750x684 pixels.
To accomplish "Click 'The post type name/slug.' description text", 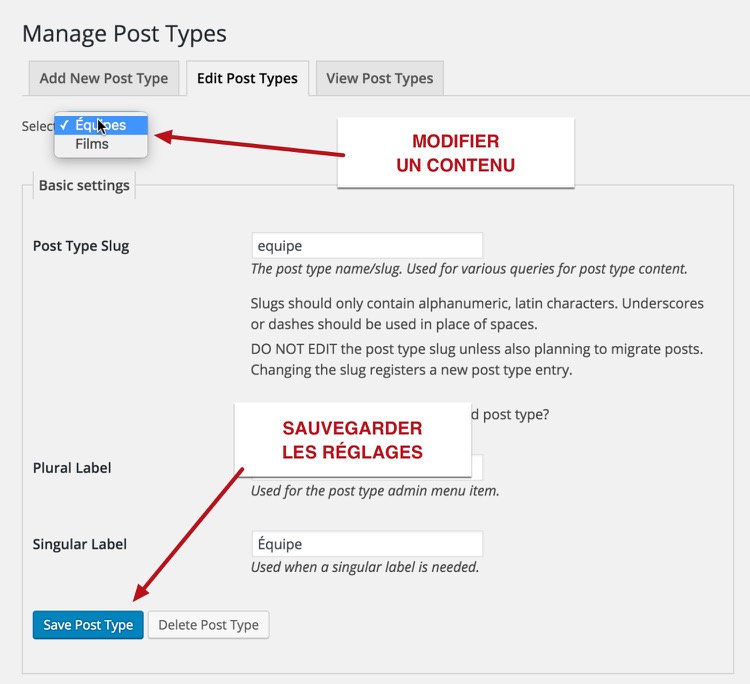I will click(x=469, y=269).
